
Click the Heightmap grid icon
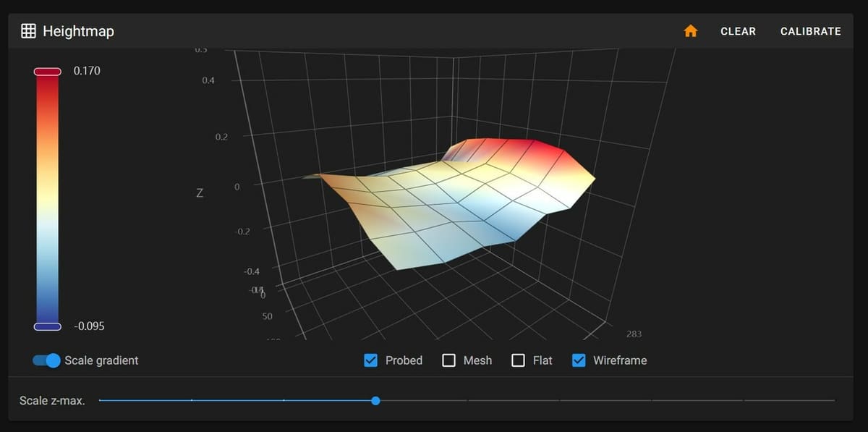click(28, 31)
